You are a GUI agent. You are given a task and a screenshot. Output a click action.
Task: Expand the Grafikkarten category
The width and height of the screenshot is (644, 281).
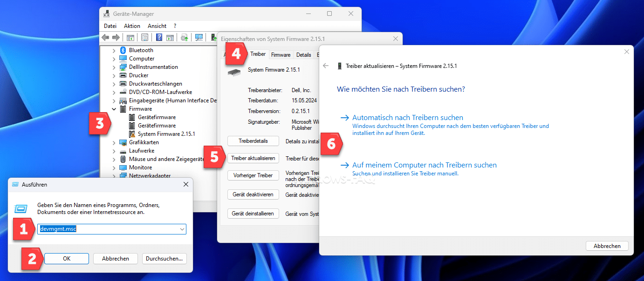(114, 142)
